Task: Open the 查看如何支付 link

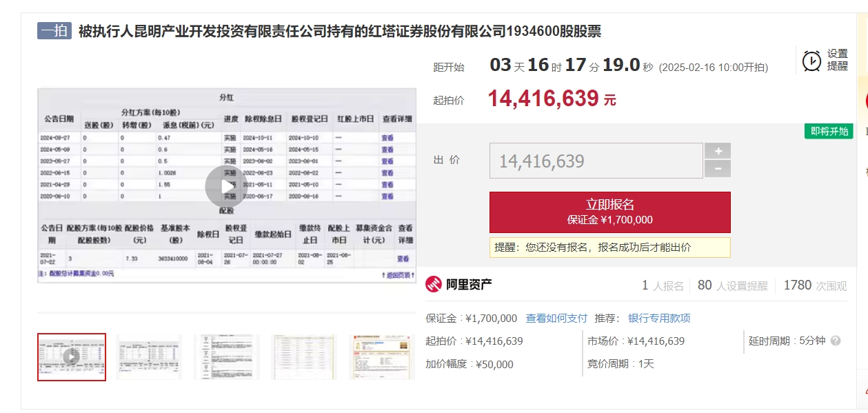Action: click(556, 319)
